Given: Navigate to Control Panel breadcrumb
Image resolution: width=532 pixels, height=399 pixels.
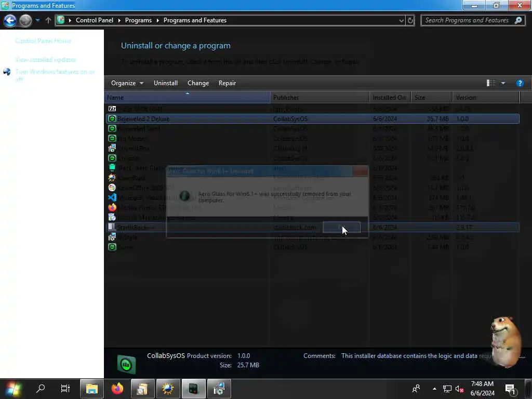Looking at the screenshot, I should pyautogui.click(x=95, y=20).
